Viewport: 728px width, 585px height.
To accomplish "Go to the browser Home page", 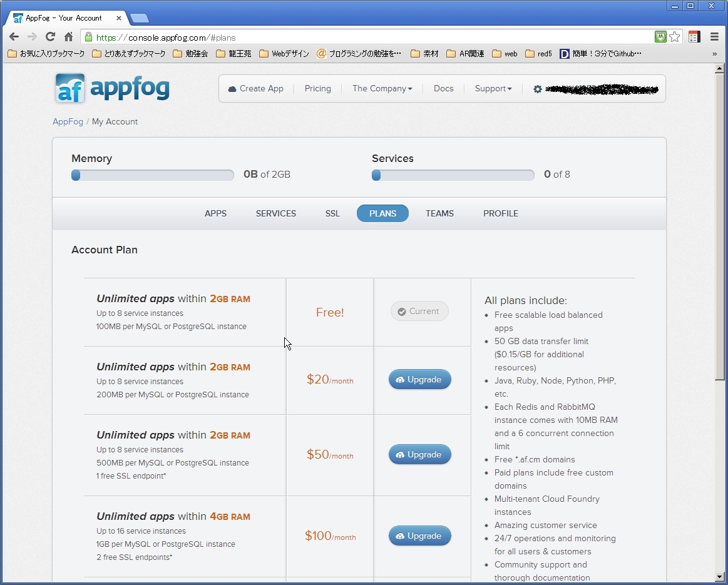I will pos(68,37).
